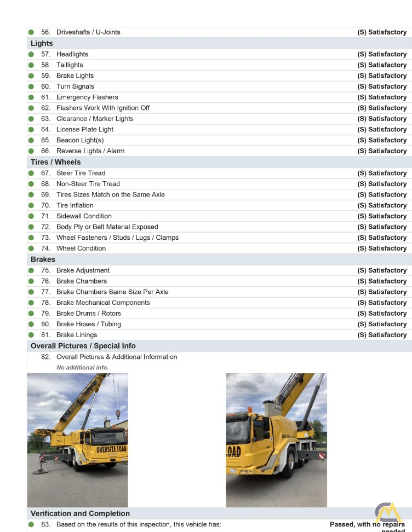The image size is (412, 532).
Task: Select Tires Sizes Match on the Same Axle
Action: coord(110,195)
